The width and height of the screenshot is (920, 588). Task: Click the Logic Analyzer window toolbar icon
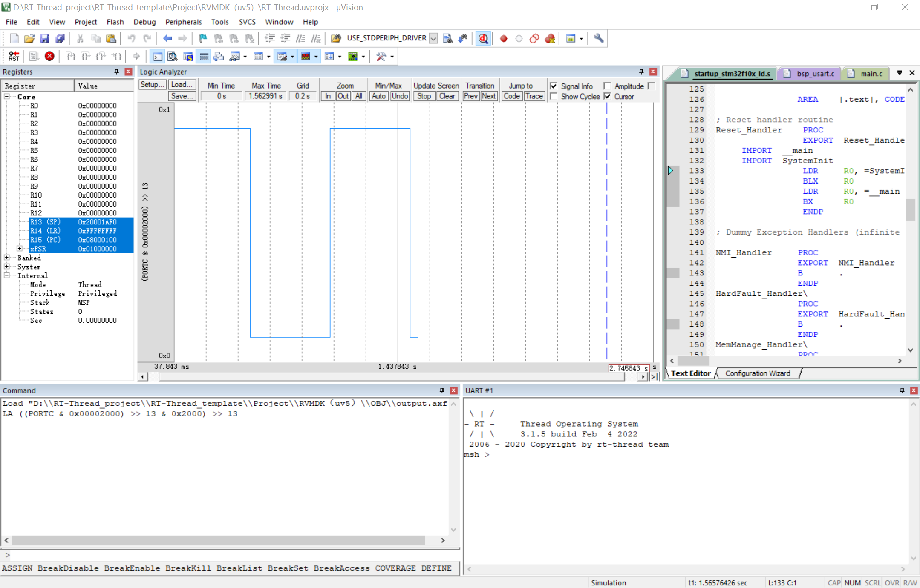(x=306, y=56)
